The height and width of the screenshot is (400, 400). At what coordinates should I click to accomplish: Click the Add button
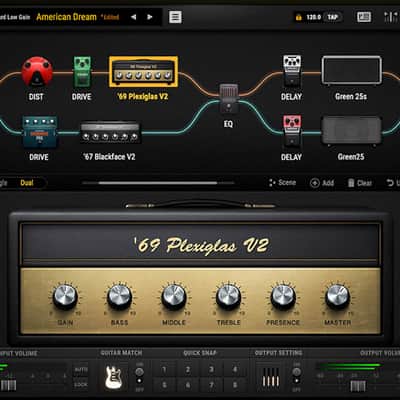(322, 183)
